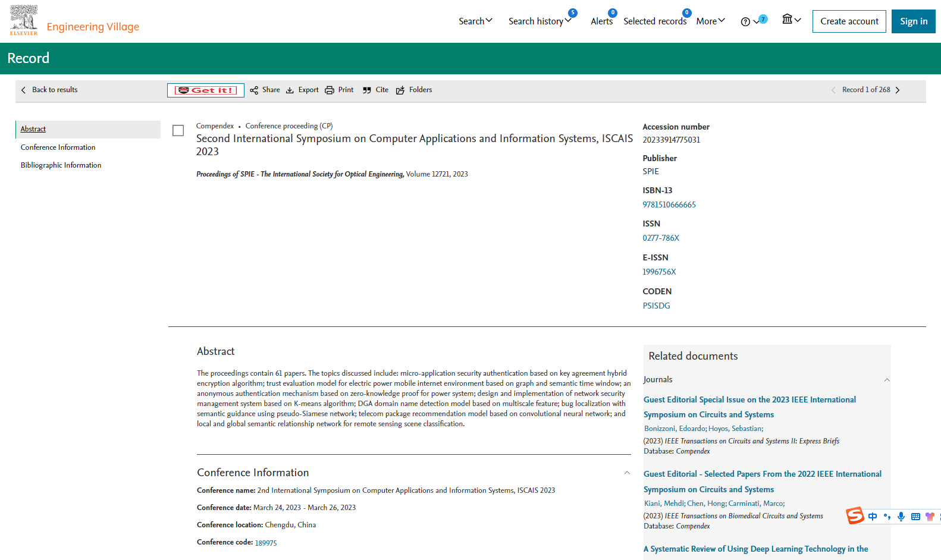Click the 'Related documents' heading
Screen dimensions: 941x560
point(693,356)
